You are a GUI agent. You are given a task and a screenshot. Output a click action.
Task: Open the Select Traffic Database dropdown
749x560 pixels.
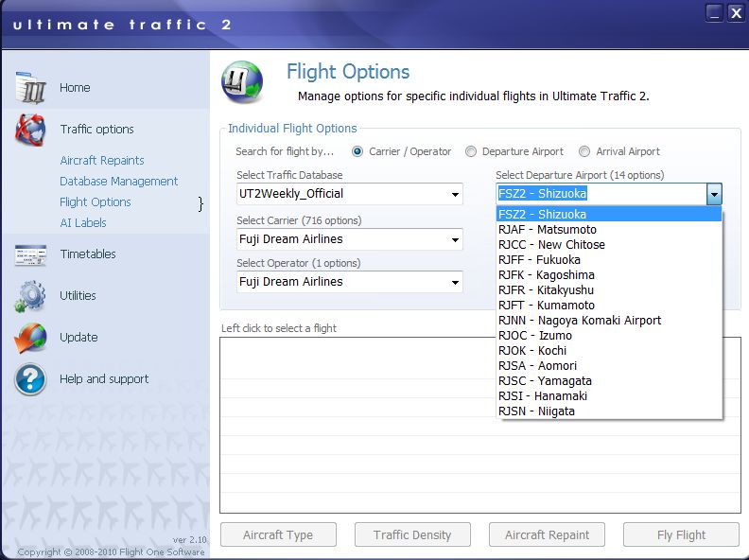coord(455,194)
